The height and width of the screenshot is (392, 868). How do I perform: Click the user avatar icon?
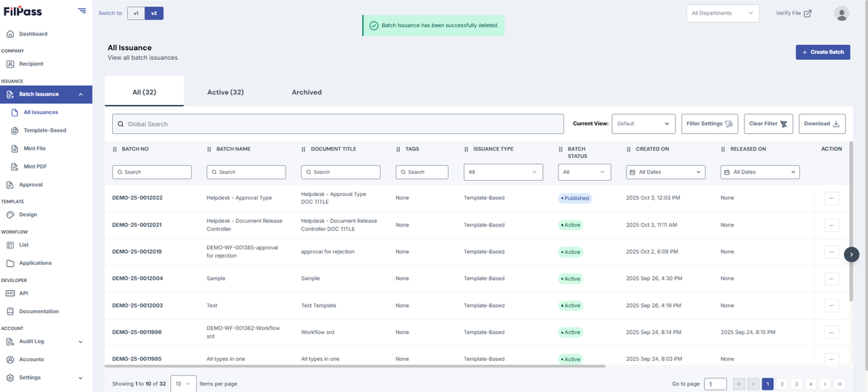(x=841, y=13)
